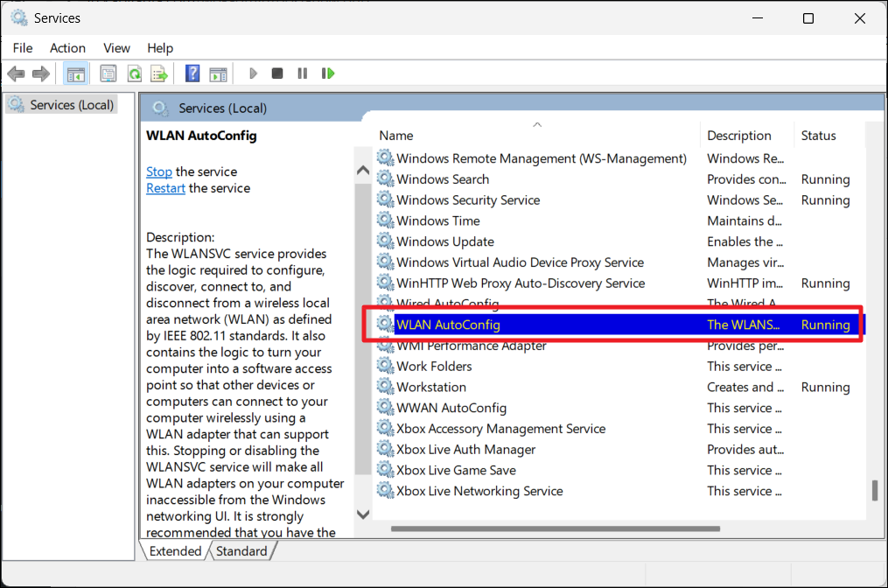The image size is (888, 588).
Task: Select Services (Local) in the console tree
Action: click(72, 105)
